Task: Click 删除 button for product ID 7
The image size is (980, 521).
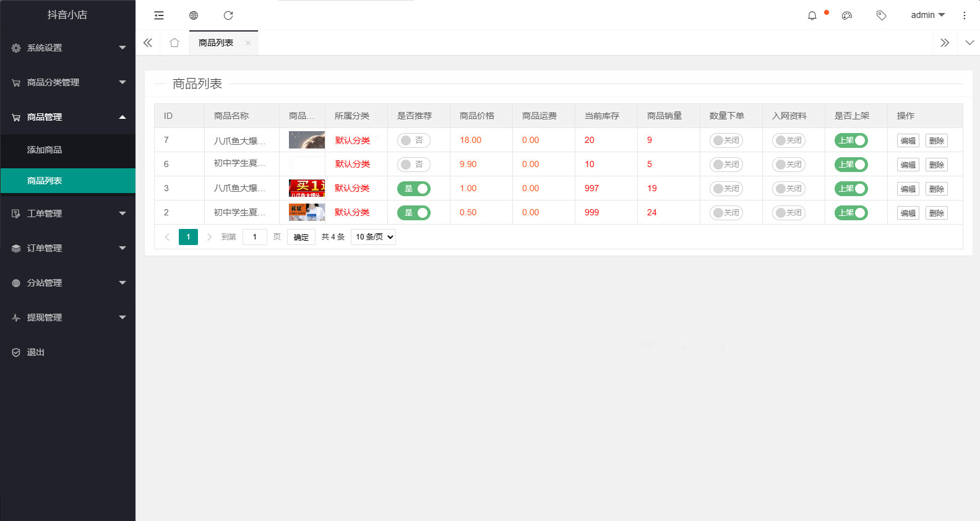Action: (936, 140)
